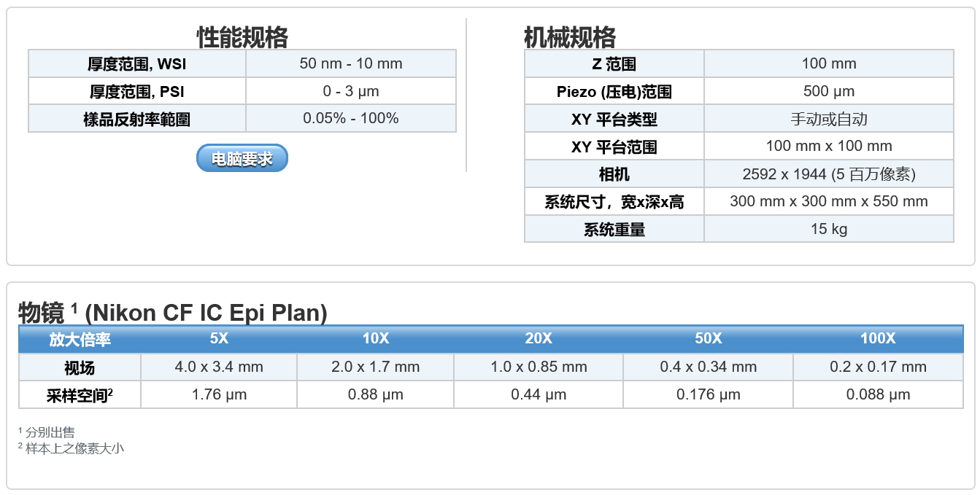Select the 系统重量 row label
This screenshot has height=495, width=980.
[x=614, y=230]
